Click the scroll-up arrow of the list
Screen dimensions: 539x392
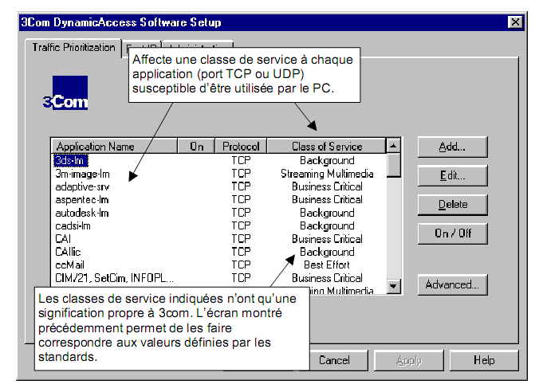pyautogui.click(x=393, y=146)
